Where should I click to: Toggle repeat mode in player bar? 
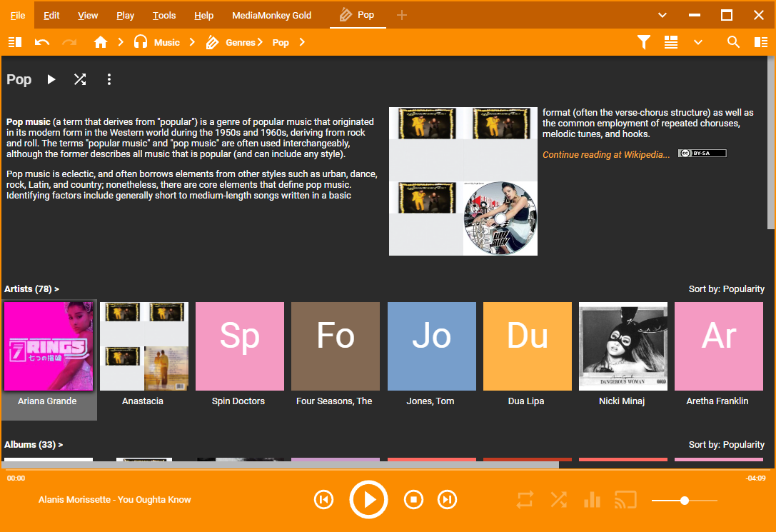pos(525,500)
